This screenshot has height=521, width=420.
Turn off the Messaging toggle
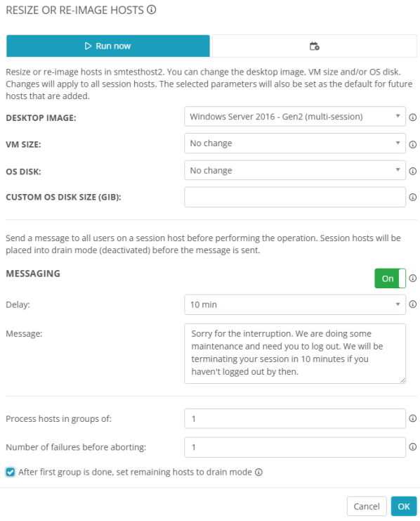pyautogui.click(x=390, y=278)
